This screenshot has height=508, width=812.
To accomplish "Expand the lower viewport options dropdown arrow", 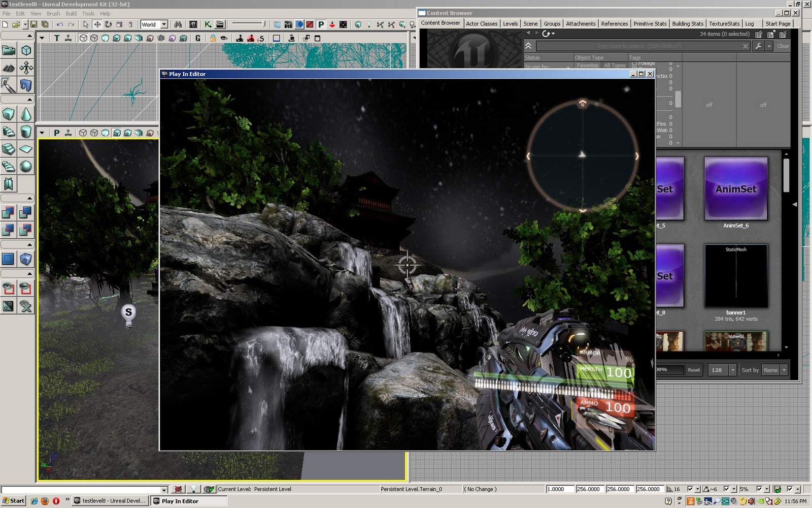I will pos(42,133).
